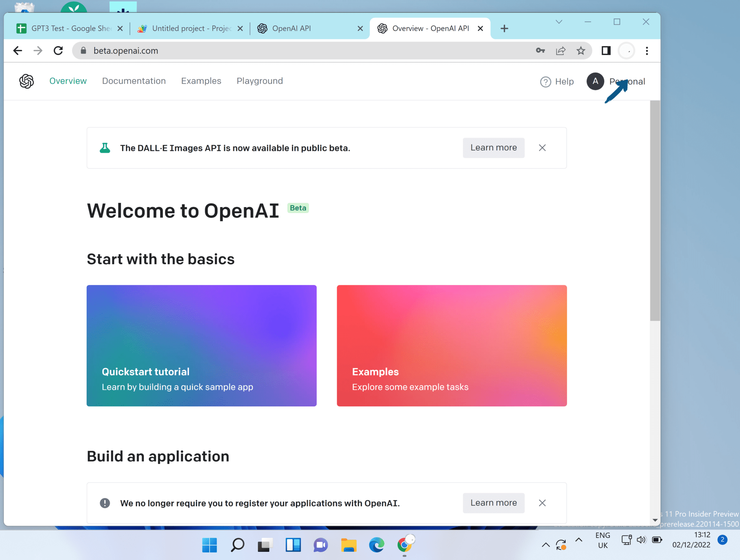Open the Chrome profile button
The image size is (740, 560).
pyautogui.click(x=627, y=51)
